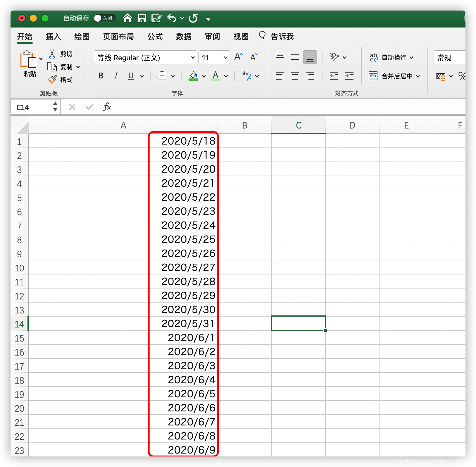The height and width of the screenshot is (467, 476).
Task: Expand the borders dropdown arrow
Action: 173,76
